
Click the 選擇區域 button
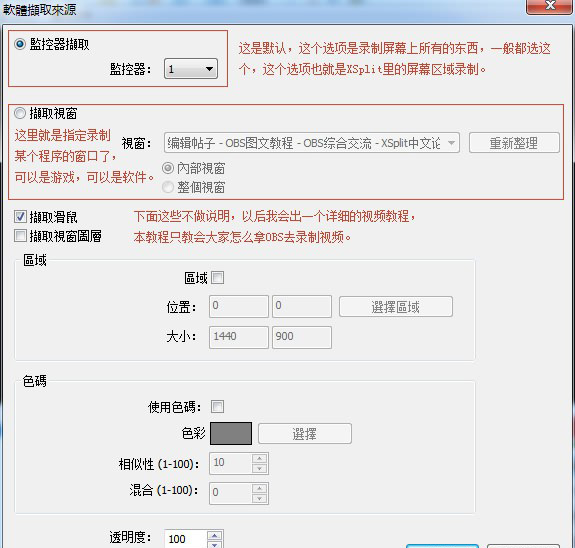(x=396, y=307)
